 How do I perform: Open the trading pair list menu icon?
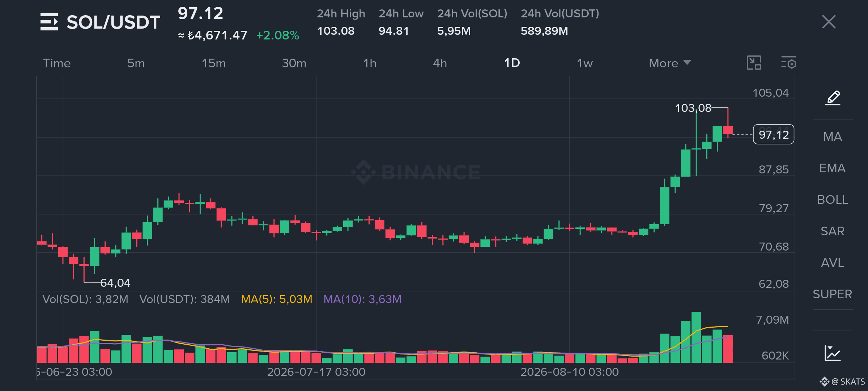(x=49, y=22)
